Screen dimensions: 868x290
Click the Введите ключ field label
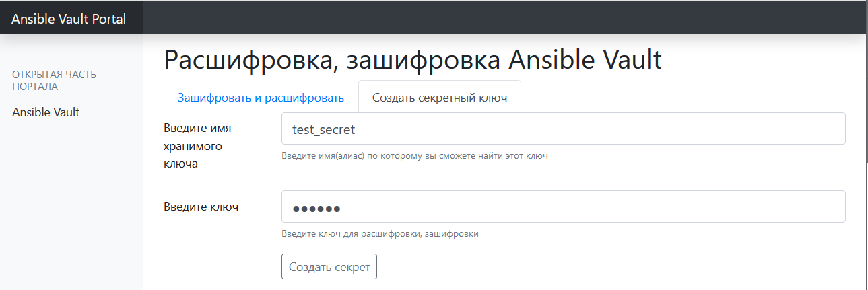[201, 206]
